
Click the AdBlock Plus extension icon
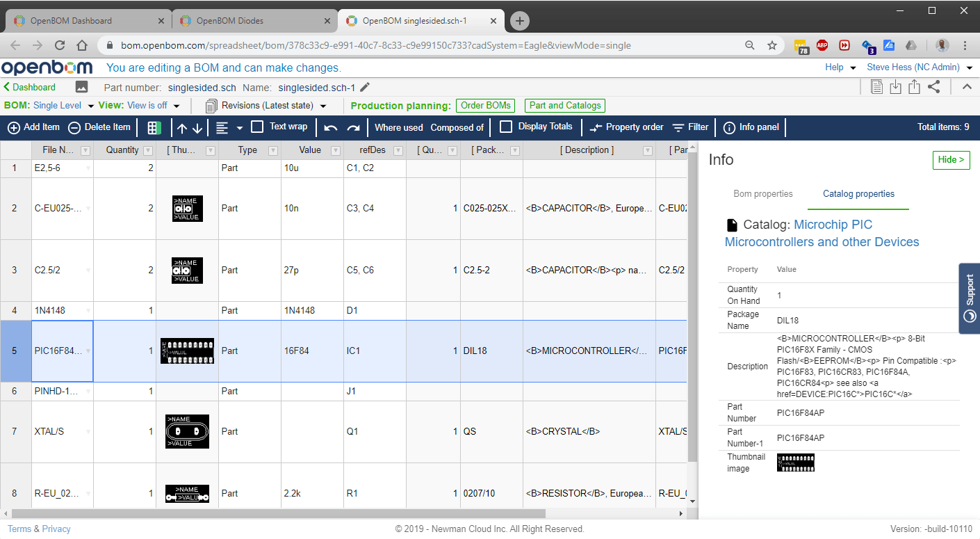[x=822, y=45]
